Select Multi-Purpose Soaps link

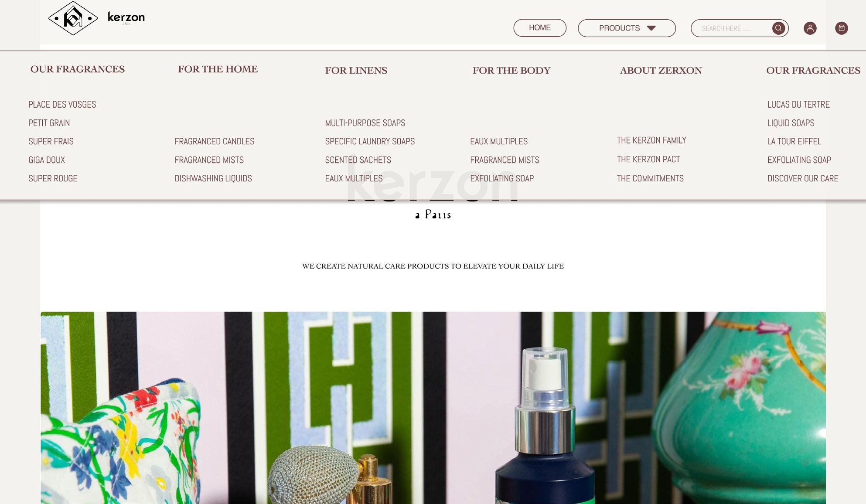[365, 123]
